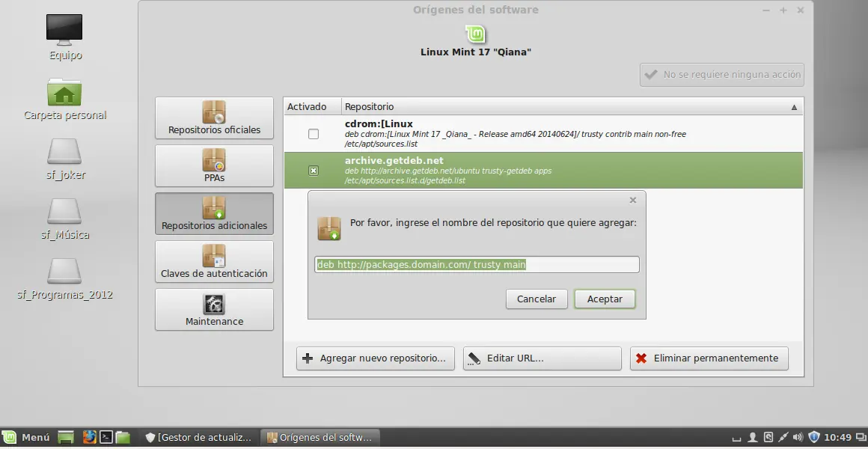Click the repository name input field

tap(477, 265)
